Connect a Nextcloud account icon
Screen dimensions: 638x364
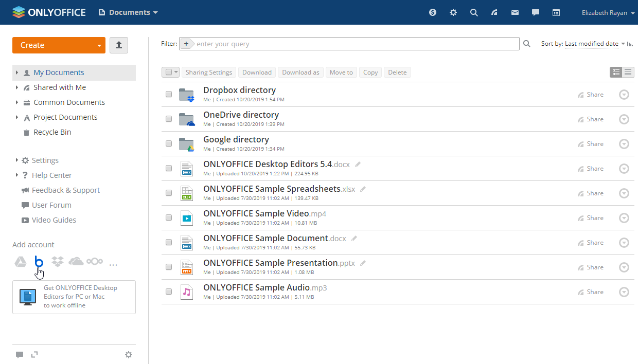(x=95, y=262)
